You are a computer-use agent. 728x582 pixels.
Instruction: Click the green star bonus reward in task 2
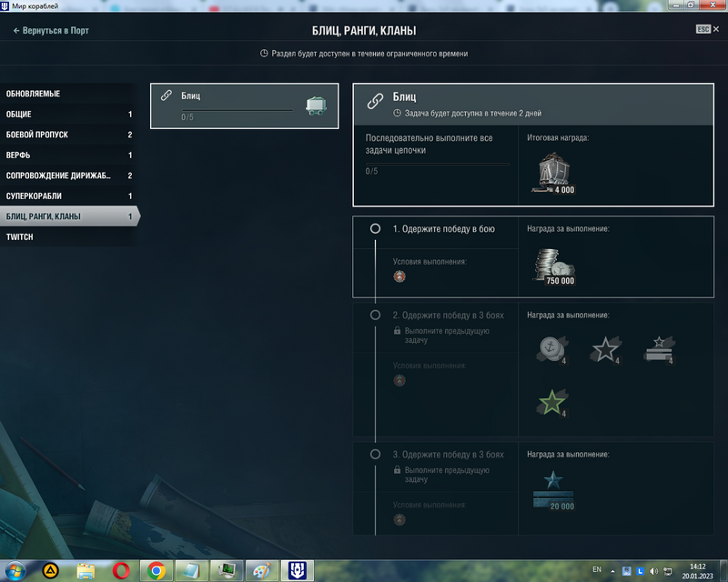tap(552, 402)
